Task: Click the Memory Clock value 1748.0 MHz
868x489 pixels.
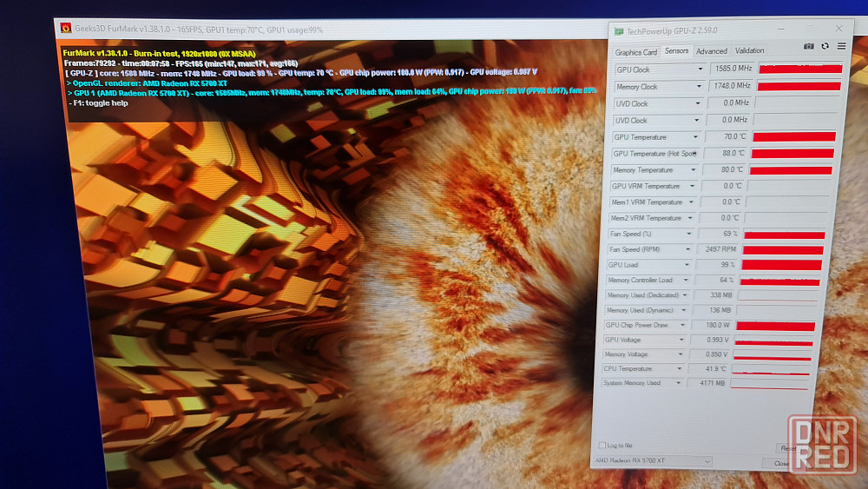Action: 731,86
